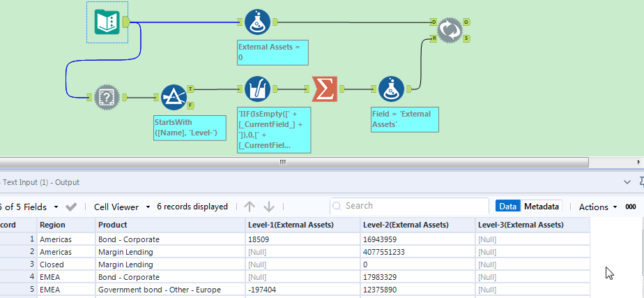Click the Summarize sigma tool
This screenshot has width=644, height=298.
point(324,89)
